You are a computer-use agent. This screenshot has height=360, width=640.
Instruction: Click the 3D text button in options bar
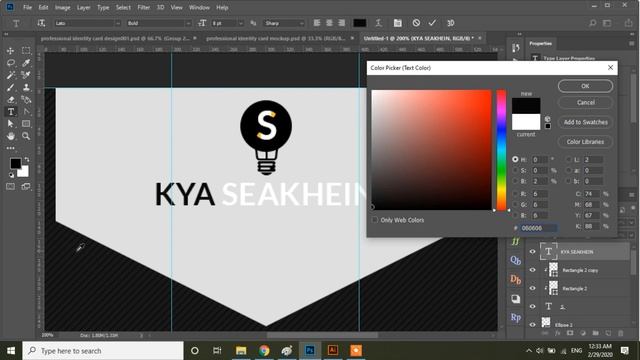pyautogui.click(x=451, y=23)
